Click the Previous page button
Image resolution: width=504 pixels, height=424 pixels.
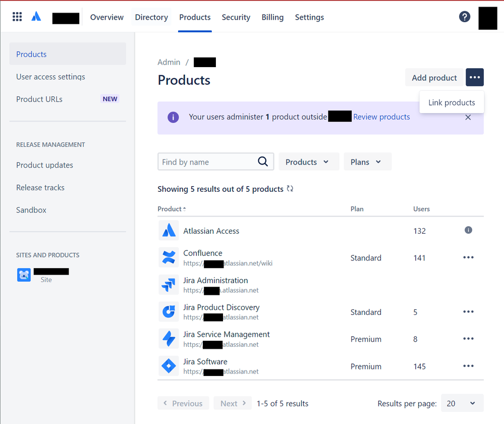point(183,403)
